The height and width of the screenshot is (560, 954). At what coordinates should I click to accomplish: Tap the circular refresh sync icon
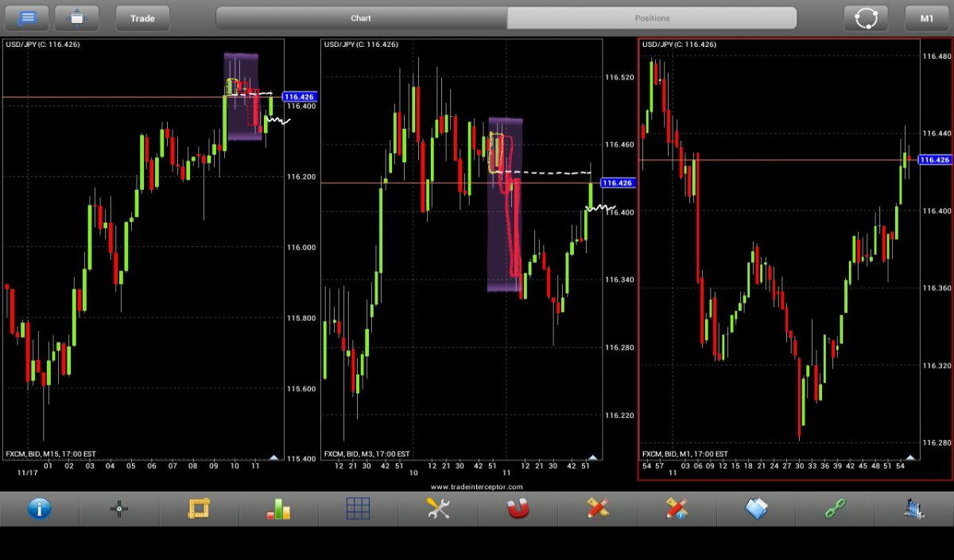click(x=866, y=17)
